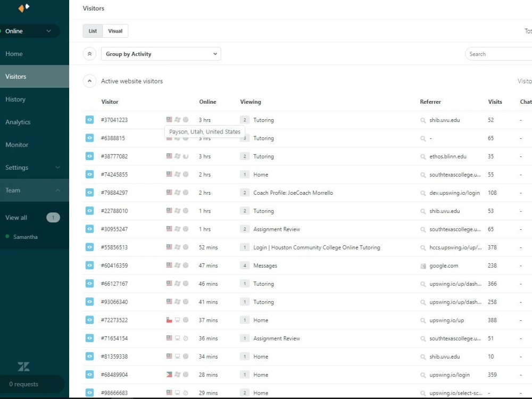Click the eye icon for visitor #79884297
The width and height of the screenshot is (532, 399).
[89, 193]
